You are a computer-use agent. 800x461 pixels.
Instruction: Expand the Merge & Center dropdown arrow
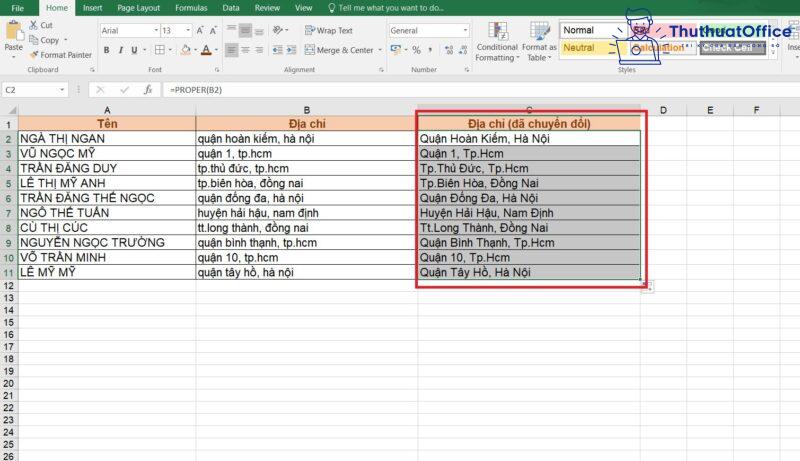[x=380, y=50]
